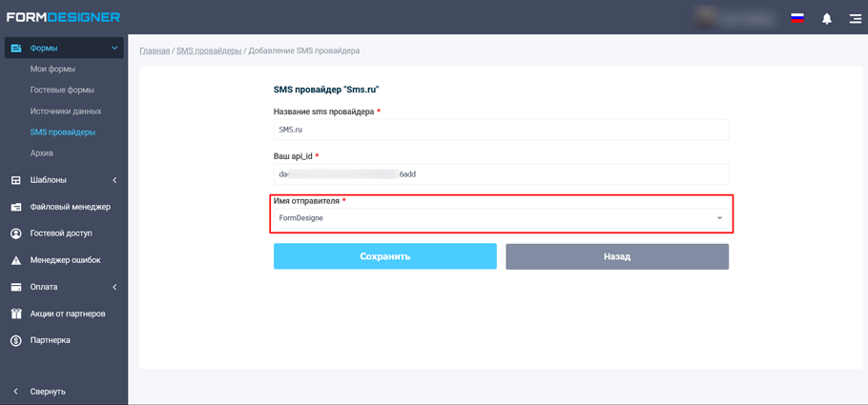Open Мои формы in the sidebar
Viewport: 868px width, 405px height.
pyautogui.click(x=52, y=69)
